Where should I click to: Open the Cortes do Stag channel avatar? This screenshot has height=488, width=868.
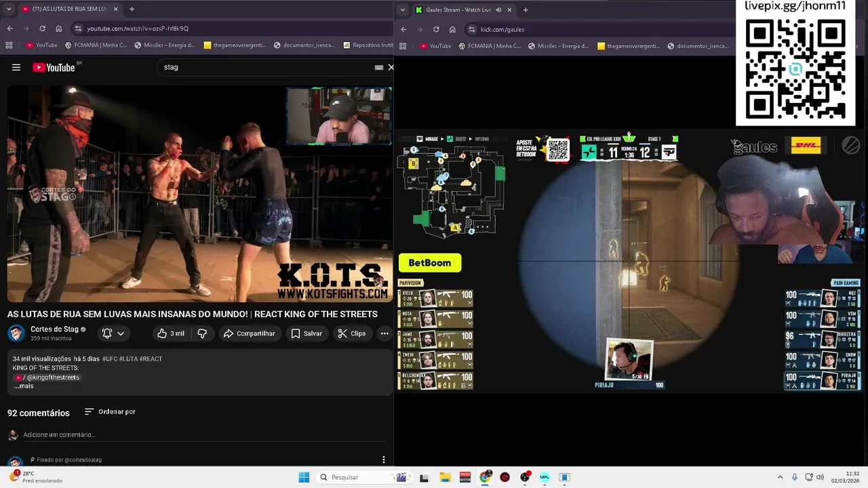coord(16,333)
